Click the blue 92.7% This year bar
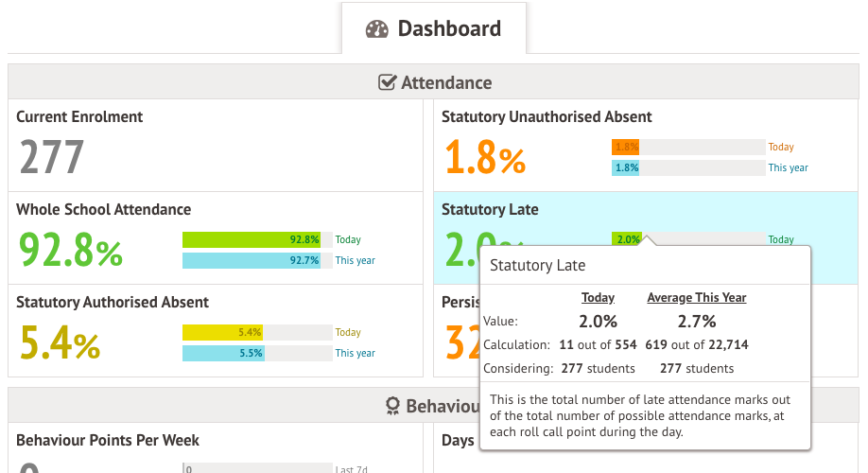 click(251, 260)
